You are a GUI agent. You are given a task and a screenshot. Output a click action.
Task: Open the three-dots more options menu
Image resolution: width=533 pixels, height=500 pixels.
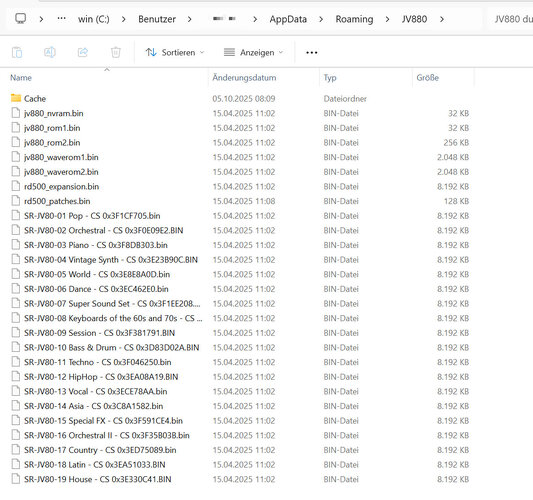(x=312, y=53)
